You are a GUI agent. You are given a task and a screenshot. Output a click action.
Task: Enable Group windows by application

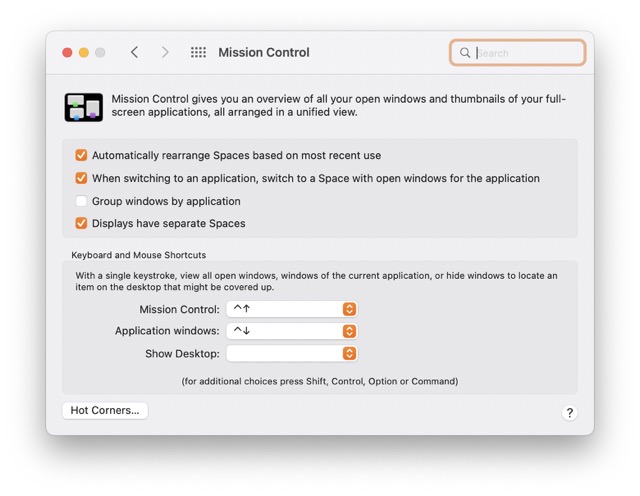(x=81, y=201)
